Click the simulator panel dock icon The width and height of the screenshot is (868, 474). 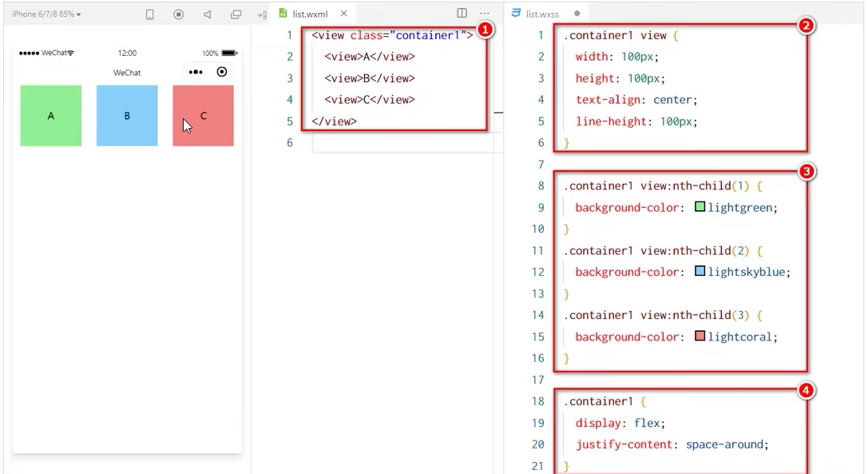click(x=261, y=14)
